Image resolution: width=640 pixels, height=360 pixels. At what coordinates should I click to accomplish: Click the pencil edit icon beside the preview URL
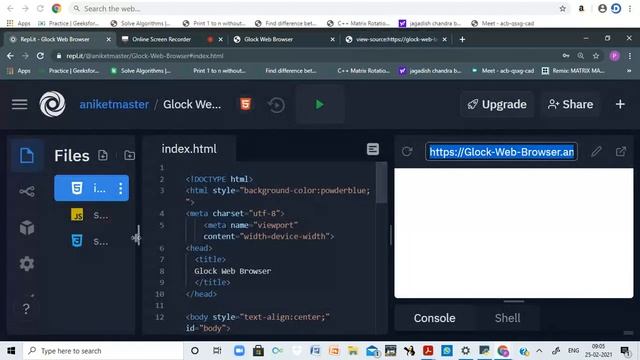click(596, 152)
